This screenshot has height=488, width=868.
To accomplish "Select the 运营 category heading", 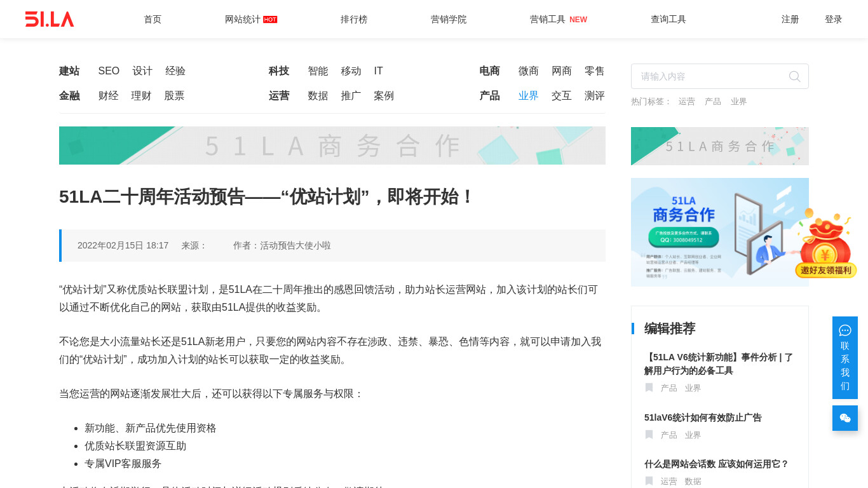I will [x=279, y=96].
